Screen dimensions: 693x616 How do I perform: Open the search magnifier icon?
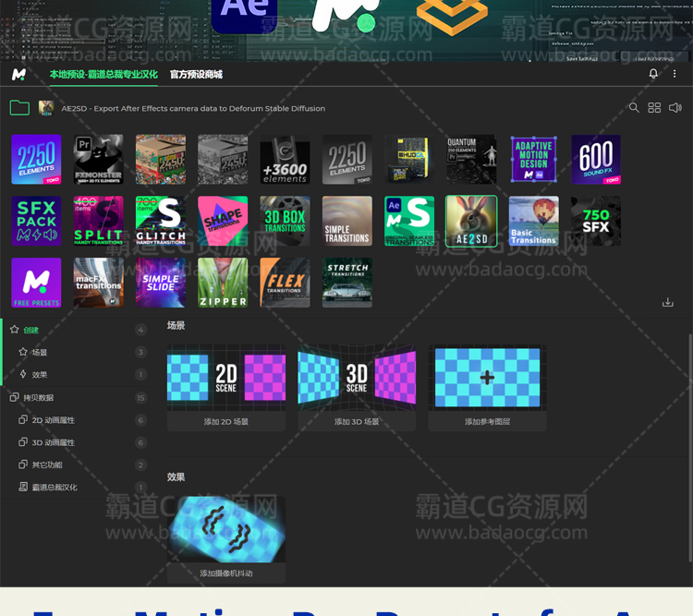[x=634, y=107]
